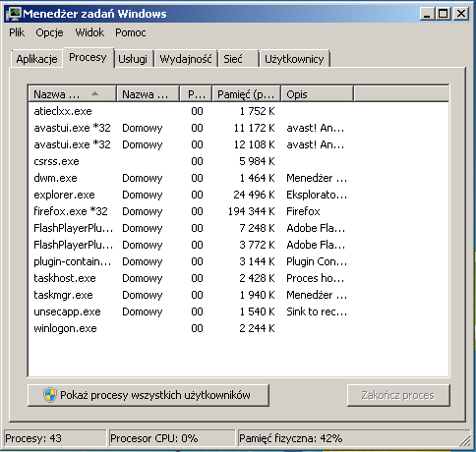476x452 pixels.
Task: Close the Menedżer zadań Windows window
Action: click(461, 14)
